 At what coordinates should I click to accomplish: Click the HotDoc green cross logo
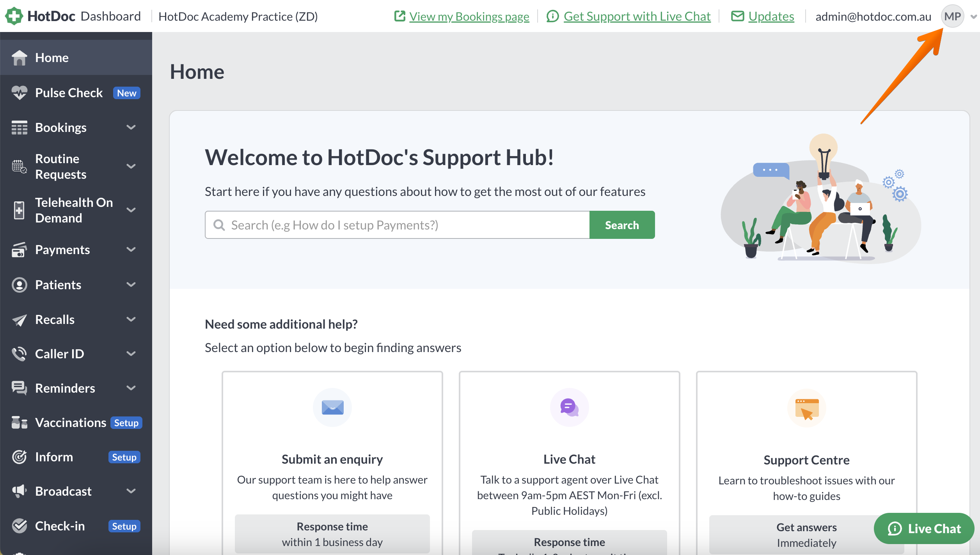(x=14, y=16)
